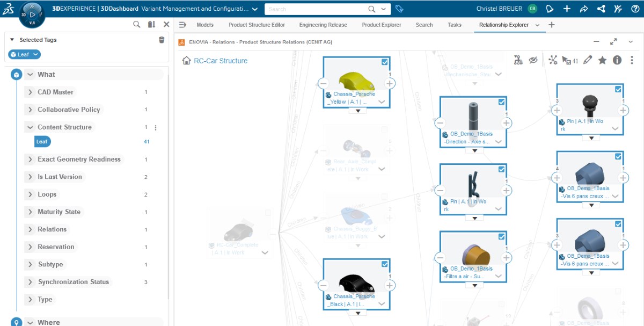The width and height of the screenshot is (644, 326).
Task: Toggle the hidden-eye visibility icon
Action: click(532, 60)
